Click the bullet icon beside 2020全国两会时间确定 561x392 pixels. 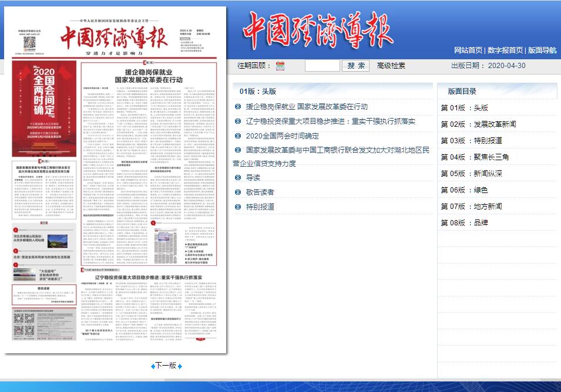[238, 136]
